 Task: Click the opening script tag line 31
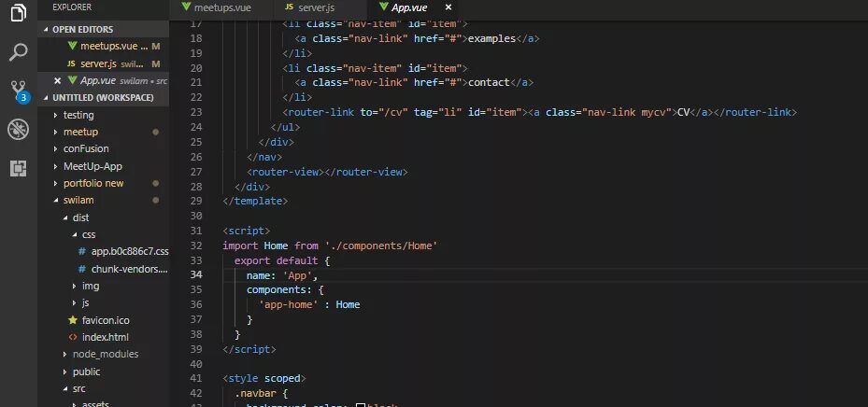[247, 231]
